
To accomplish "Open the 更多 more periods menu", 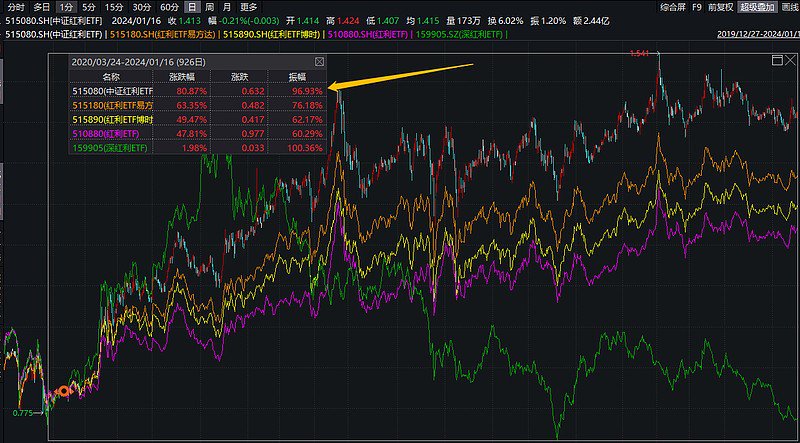I will (248, 7).
